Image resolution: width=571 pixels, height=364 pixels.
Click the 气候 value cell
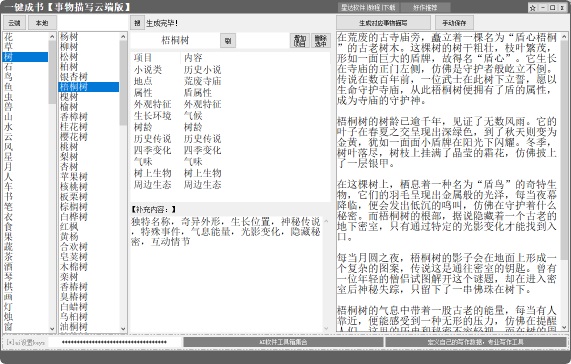click(x=193, y=116)
